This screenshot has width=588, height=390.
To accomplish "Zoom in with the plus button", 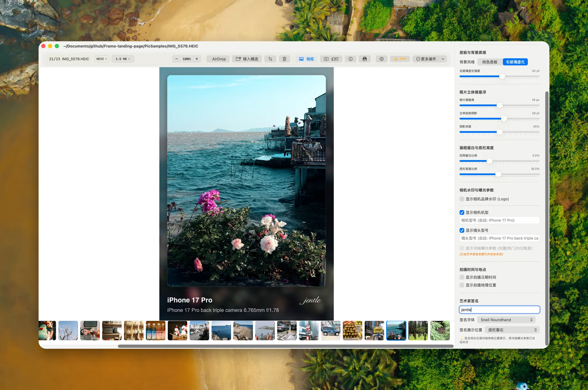I will (197, 59).
